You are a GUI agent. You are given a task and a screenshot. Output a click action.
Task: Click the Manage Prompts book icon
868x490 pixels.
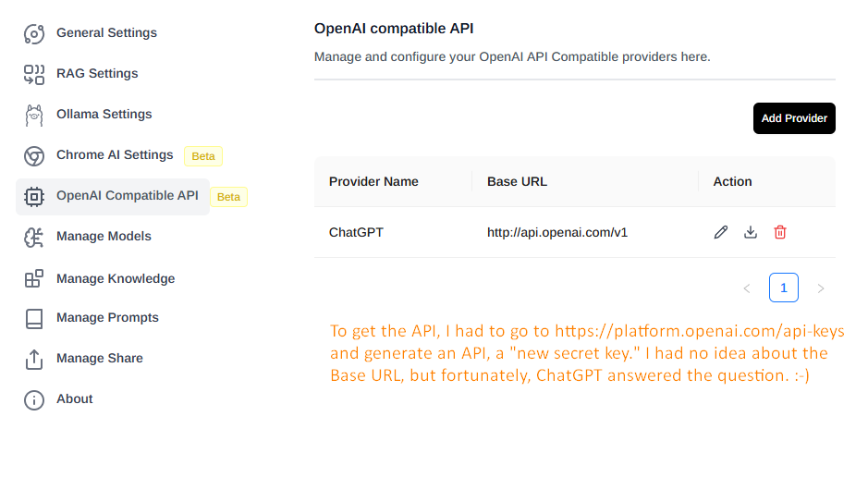pyautogui.click(x=34, y=318)
